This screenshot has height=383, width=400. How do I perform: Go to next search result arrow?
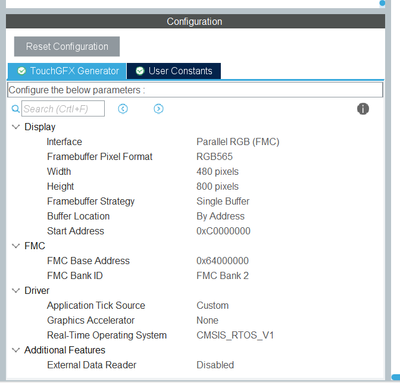pyautogui.click(x=159, y=109)
